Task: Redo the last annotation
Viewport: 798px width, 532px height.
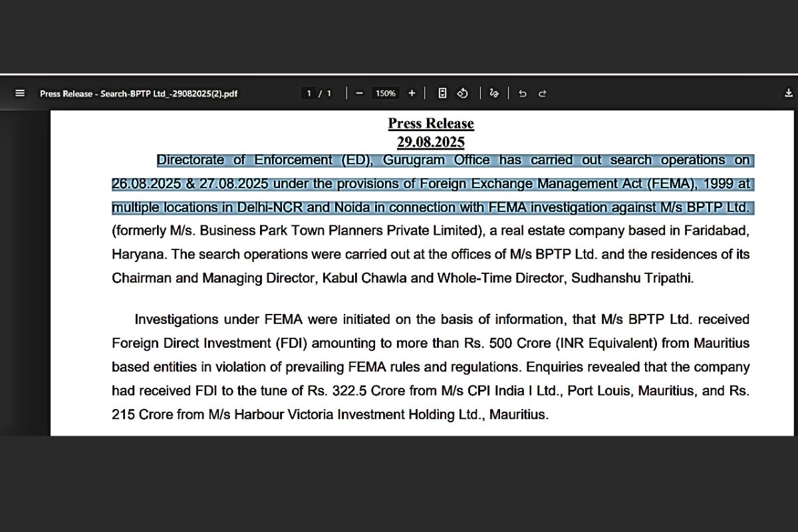Action: 542,93
